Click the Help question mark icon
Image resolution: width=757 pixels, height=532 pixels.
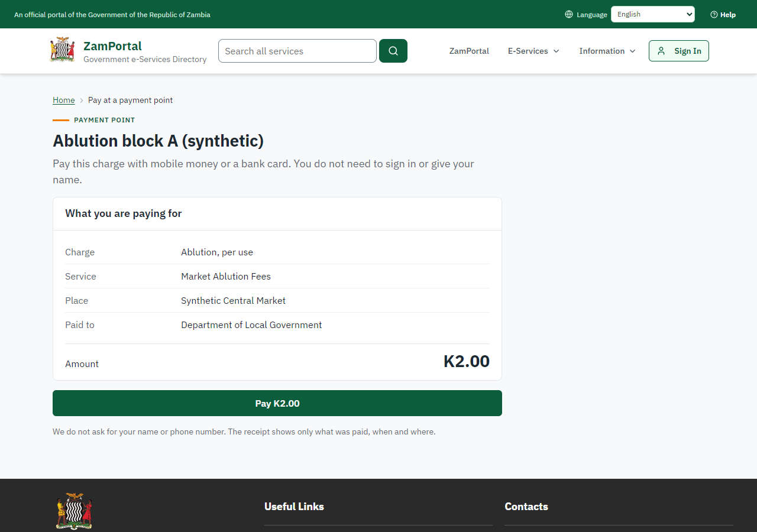pyautogui.click(x=714, y=14)
